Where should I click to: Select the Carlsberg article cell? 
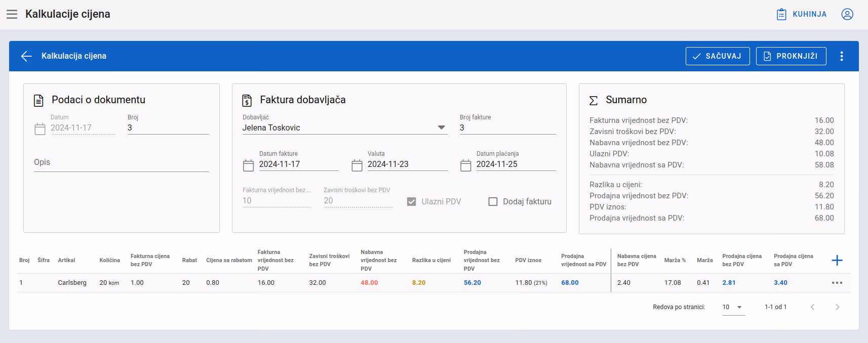pyautogui.click(x=72, y=283)
